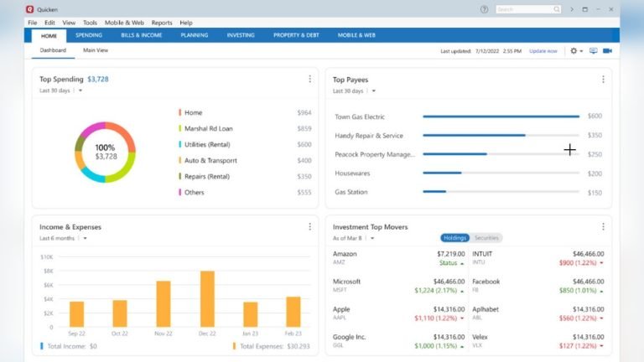Open the help question mark icon

[484, 9]
